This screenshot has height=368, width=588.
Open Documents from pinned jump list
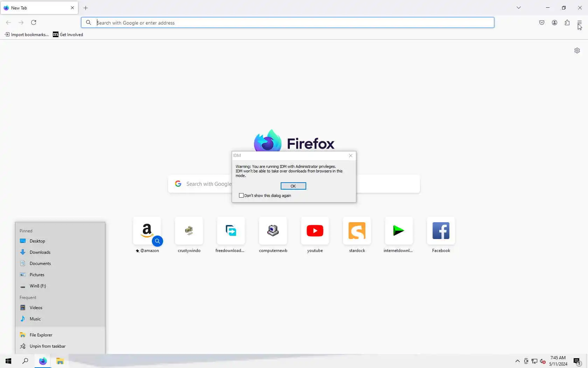60,264
